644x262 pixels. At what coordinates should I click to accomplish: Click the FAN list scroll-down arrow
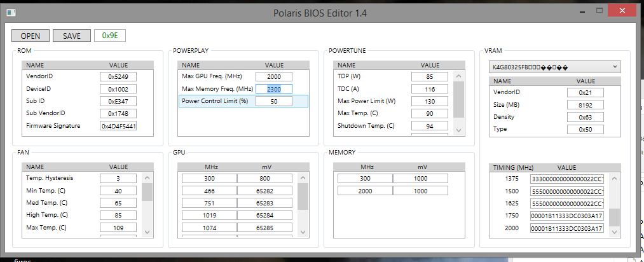click(147, 232)
